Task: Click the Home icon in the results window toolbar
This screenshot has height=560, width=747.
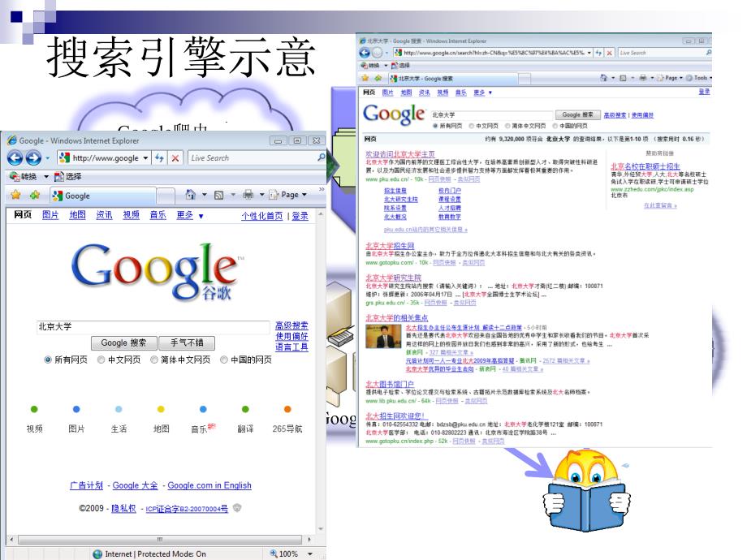Action: 603,78
